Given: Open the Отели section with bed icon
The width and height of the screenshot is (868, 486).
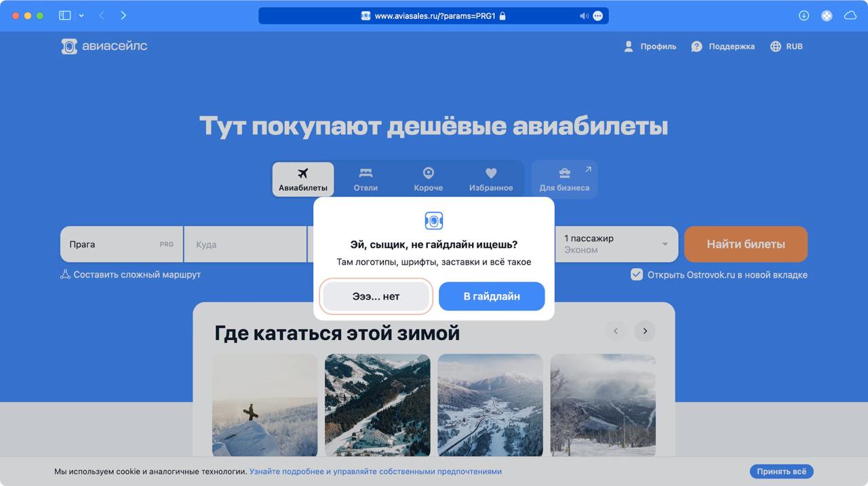Looking at the screenshot, I should [x=366, y=179].
